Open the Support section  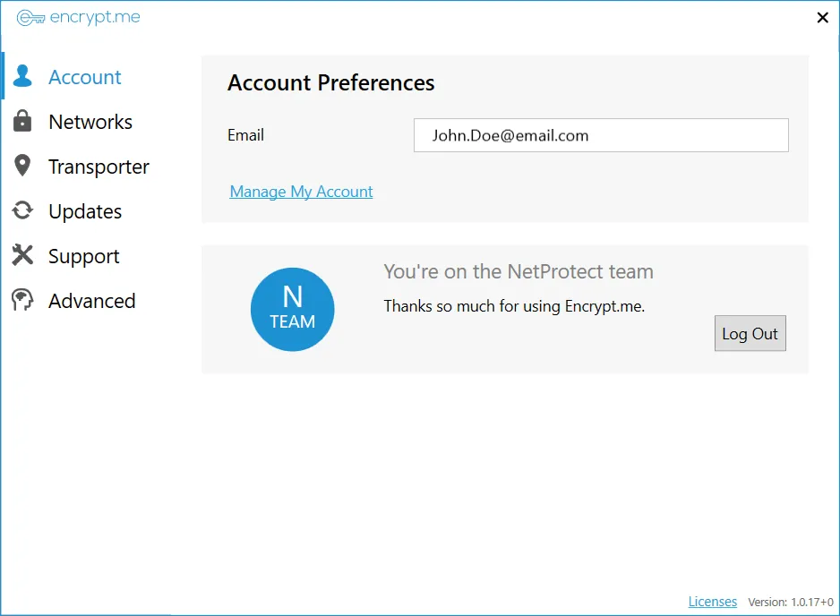83,257
